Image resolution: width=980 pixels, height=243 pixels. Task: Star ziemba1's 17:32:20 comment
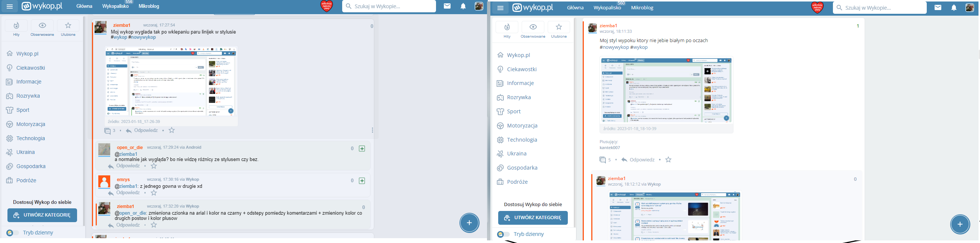[x=154, y=225]
